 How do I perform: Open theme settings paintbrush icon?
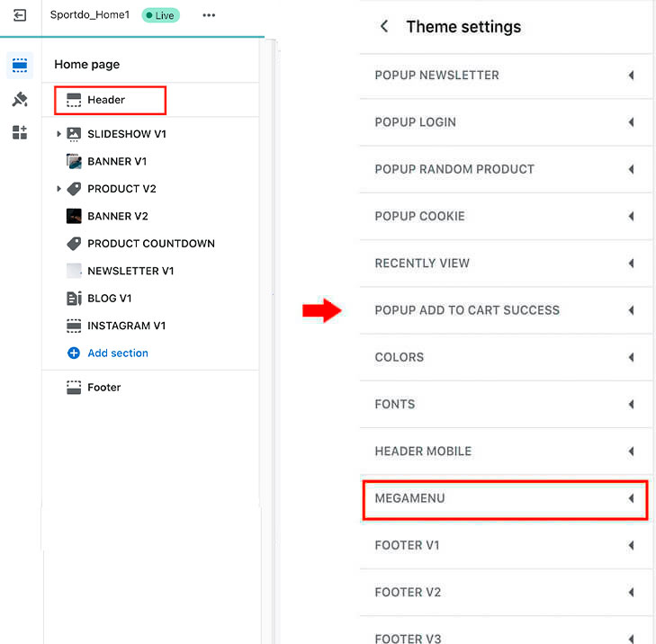(x=20, y=100)
